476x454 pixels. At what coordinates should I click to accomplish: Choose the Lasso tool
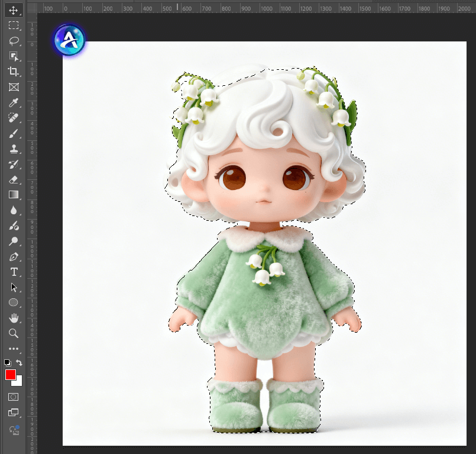(14, 41)
